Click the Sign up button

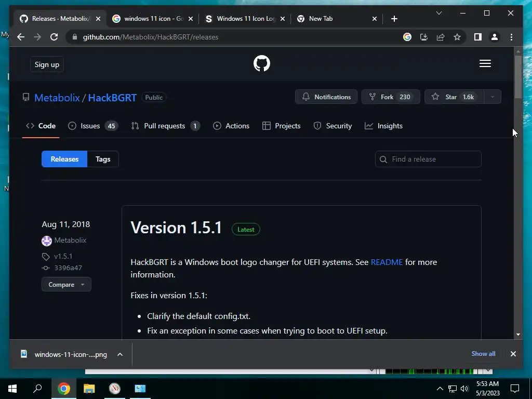[x=47, y=64]
